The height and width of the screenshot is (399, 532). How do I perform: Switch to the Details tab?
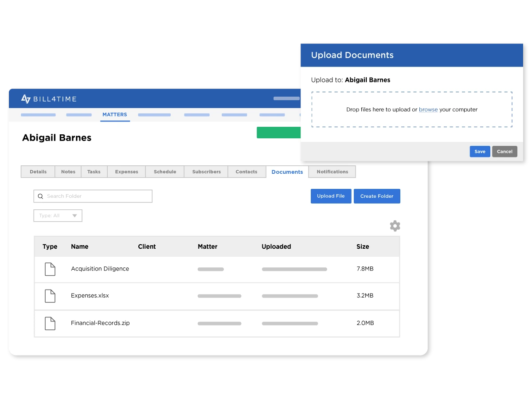pos(38,172)
